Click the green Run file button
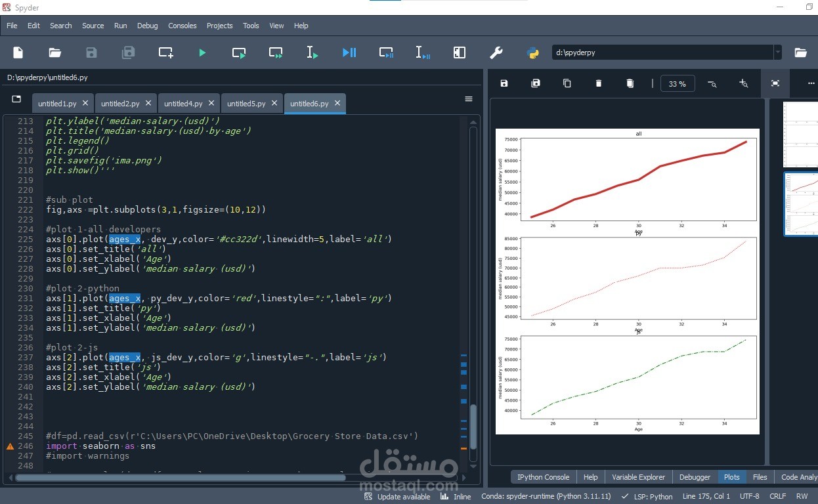The width and height of the screenshot is (818, 504). click(x=202, y=52)
